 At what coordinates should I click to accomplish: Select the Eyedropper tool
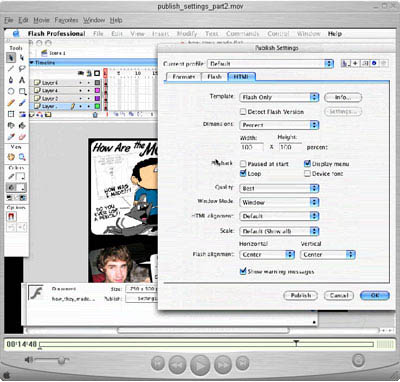11,137
